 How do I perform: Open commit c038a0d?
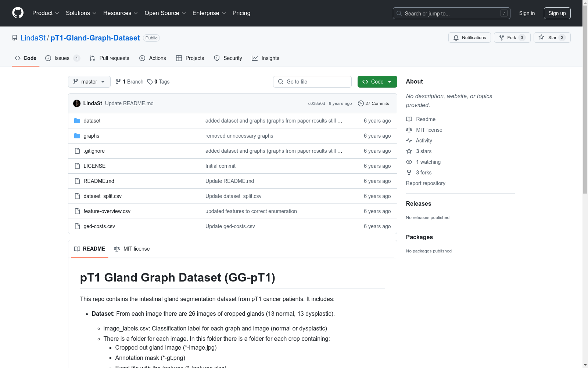click(316, 103)
